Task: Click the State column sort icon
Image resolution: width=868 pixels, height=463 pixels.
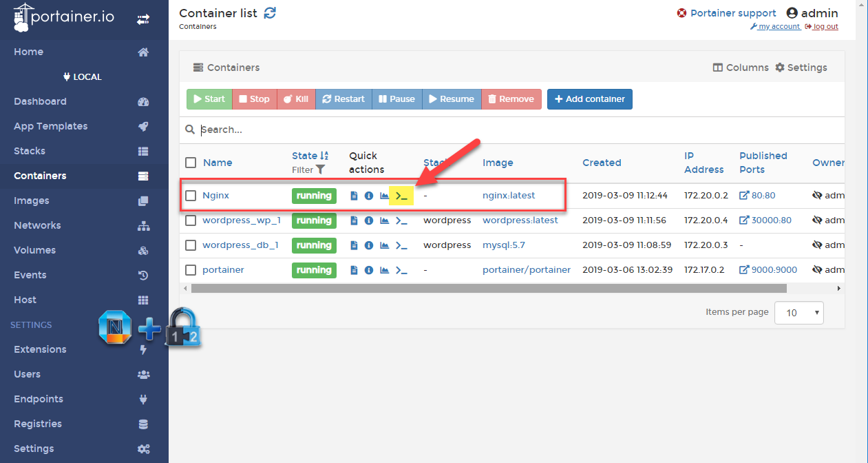Action: coord(325,156)
